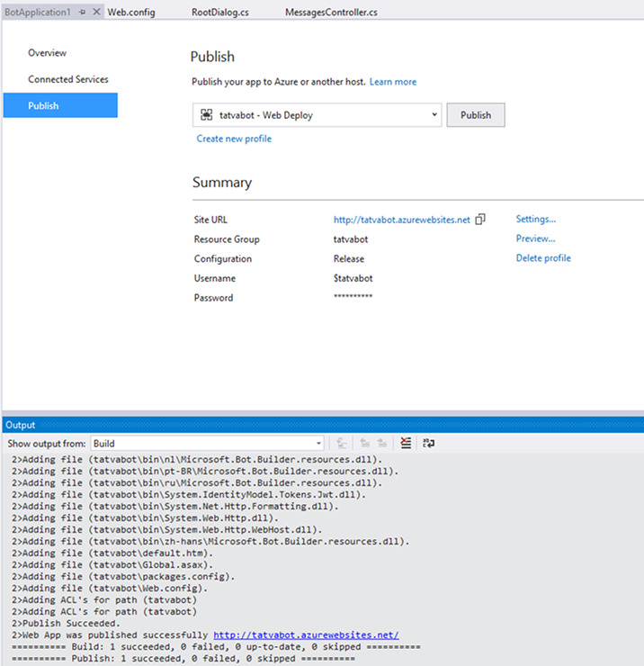The image size is (644, 666).
Task: Click Delete profile link
Action: tap(543, 257)
